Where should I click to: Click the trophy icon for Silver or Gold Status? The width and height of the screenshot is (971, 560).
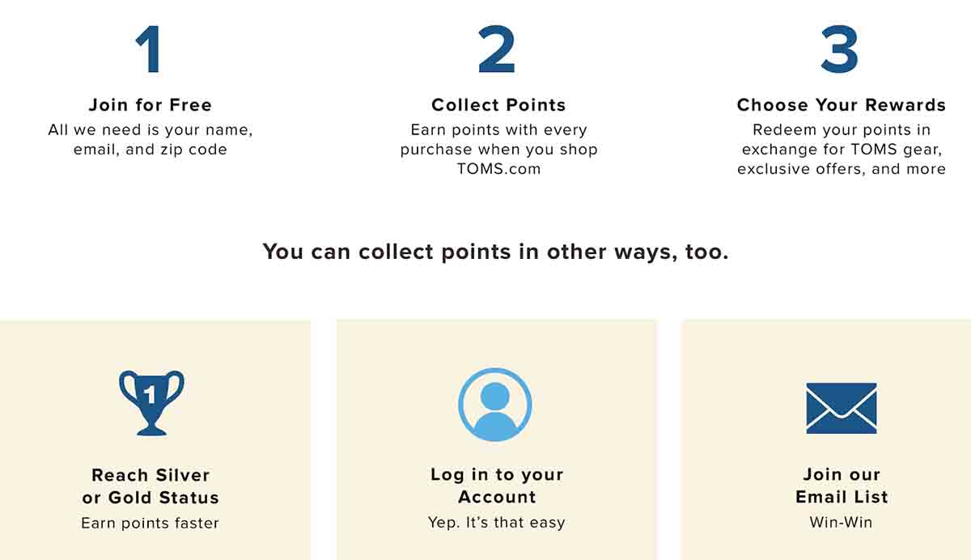coord(151,403)
